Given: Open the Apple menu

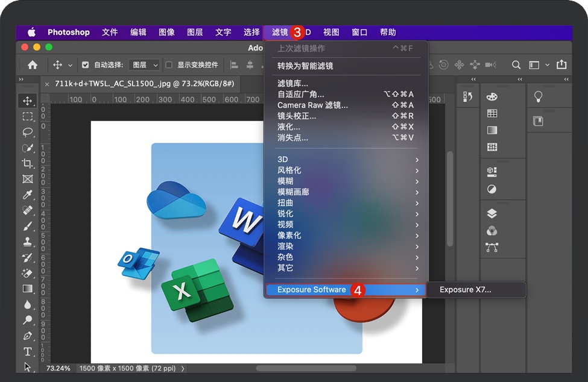Looking at the screenshot, I should (x=31, y=32).
